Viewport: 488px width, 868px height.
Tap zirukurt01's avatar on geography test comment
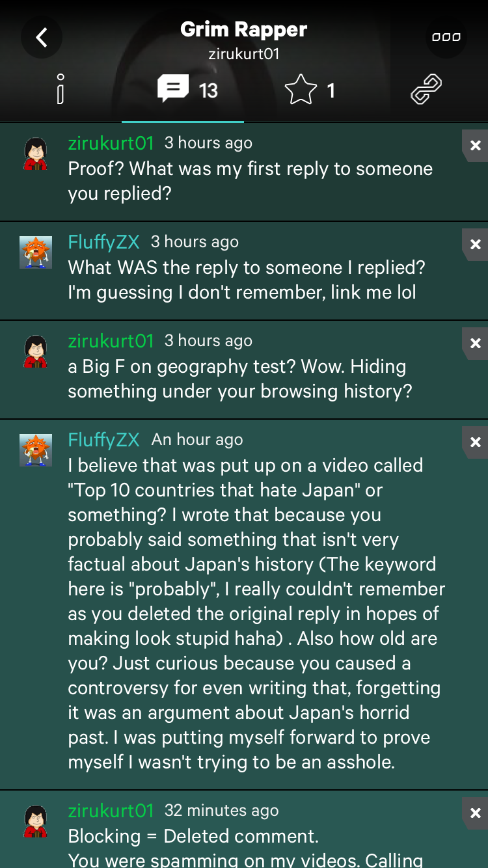point(36,351)
